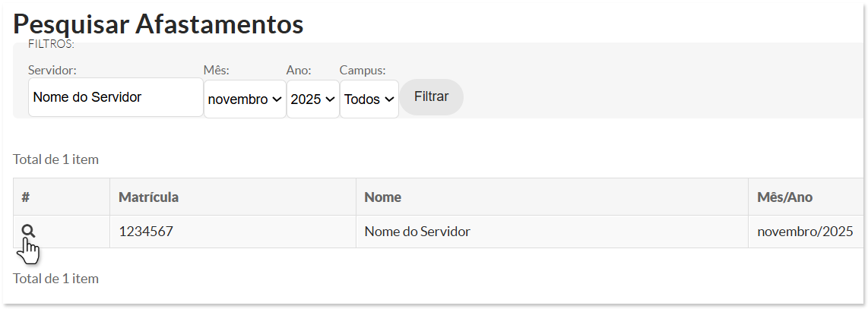The height and width of the screenshot is (309, 868).
Task: Click the bottom Total de 1 item text
Action: (x=55, y=278)
